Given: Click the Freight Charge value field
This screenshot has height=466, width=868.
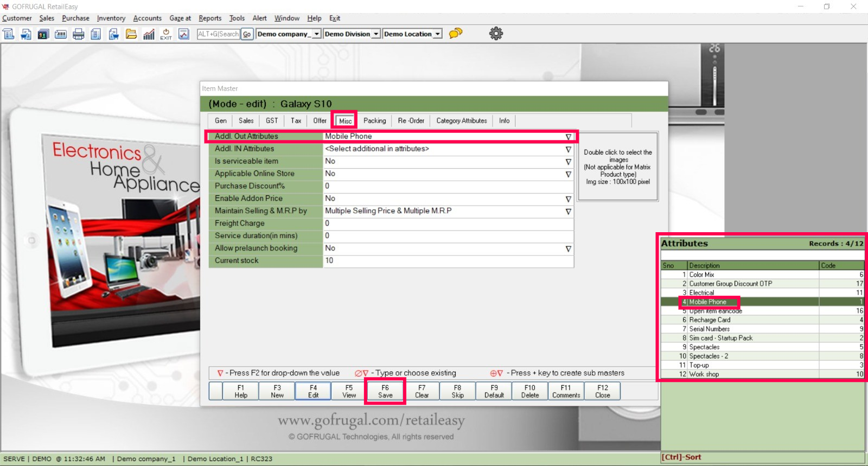Looking at the screenshot, I should (448, 224).
